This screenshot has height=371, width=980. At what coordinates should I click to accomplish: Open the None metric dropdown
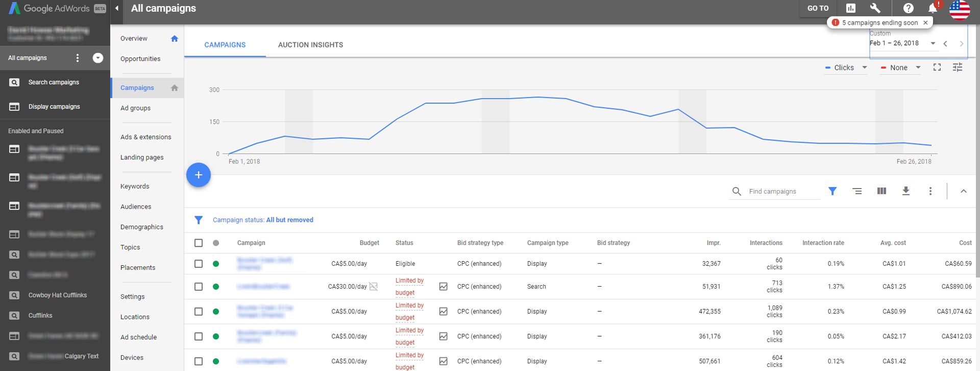pos(900,67)
